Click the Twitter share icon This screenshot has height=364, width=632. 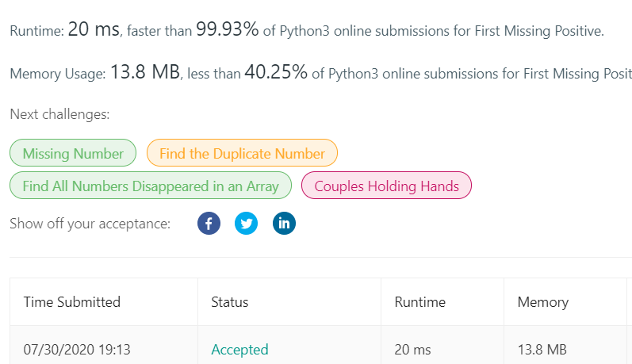point(246,224)
